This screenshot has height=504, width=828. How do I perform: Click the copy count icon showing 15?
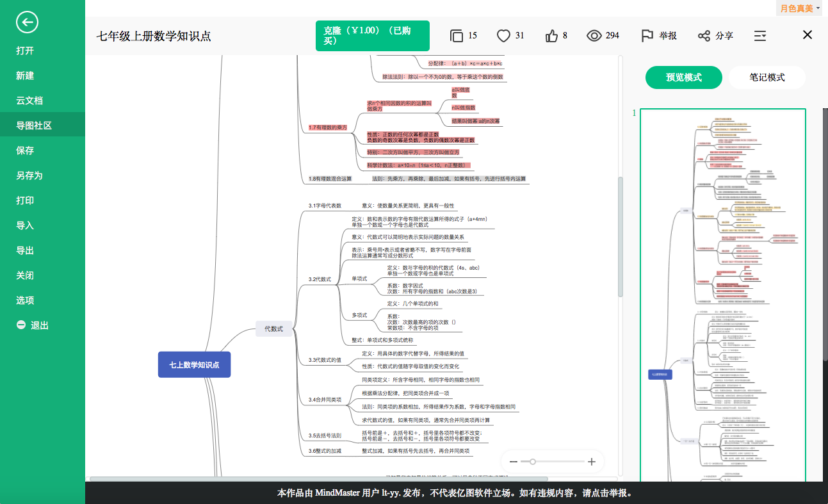tap(457, 36)
